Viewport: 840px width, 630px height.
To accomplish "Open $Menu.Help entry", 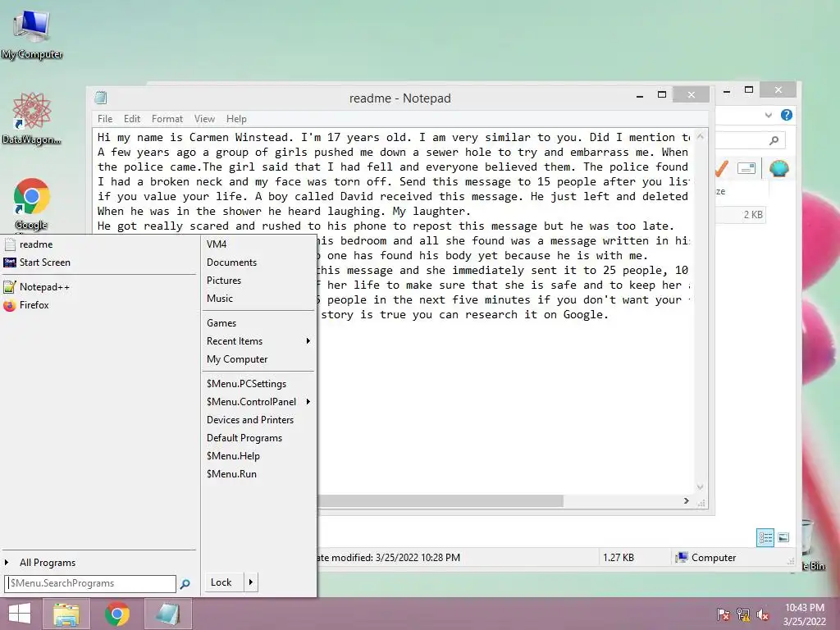I will pos(258,456).
